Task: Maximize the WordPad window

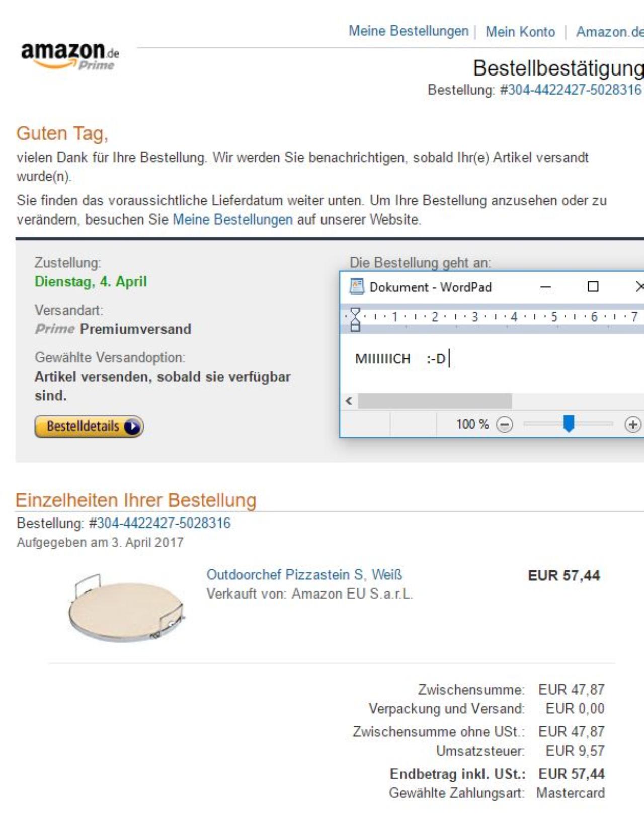Action: 593,287
